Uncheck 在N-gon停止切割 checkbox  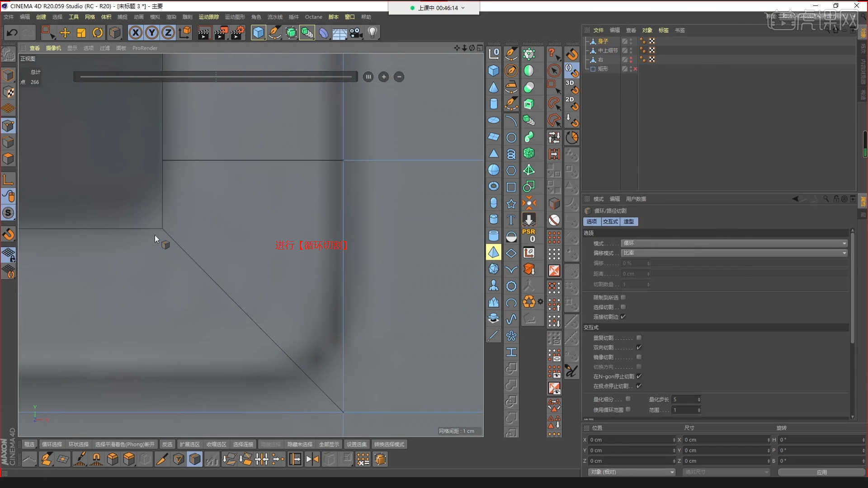coord(639,376)
